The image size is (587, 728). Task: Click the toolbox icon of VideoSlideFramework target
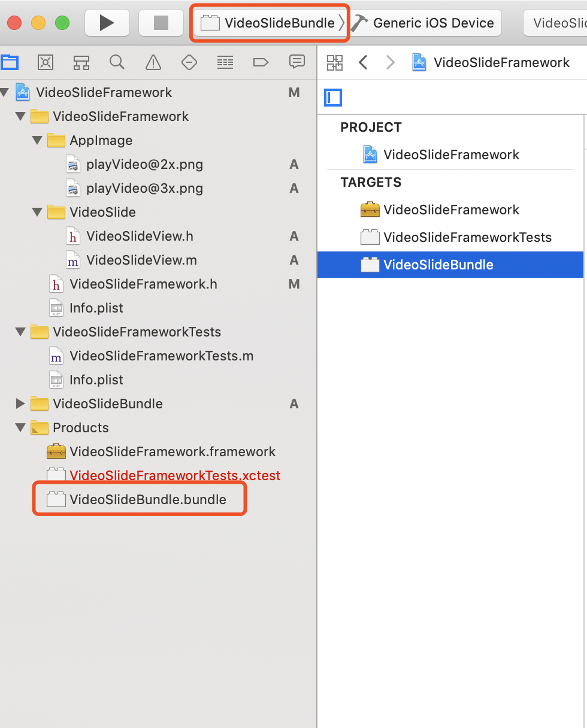coord(370,210)
